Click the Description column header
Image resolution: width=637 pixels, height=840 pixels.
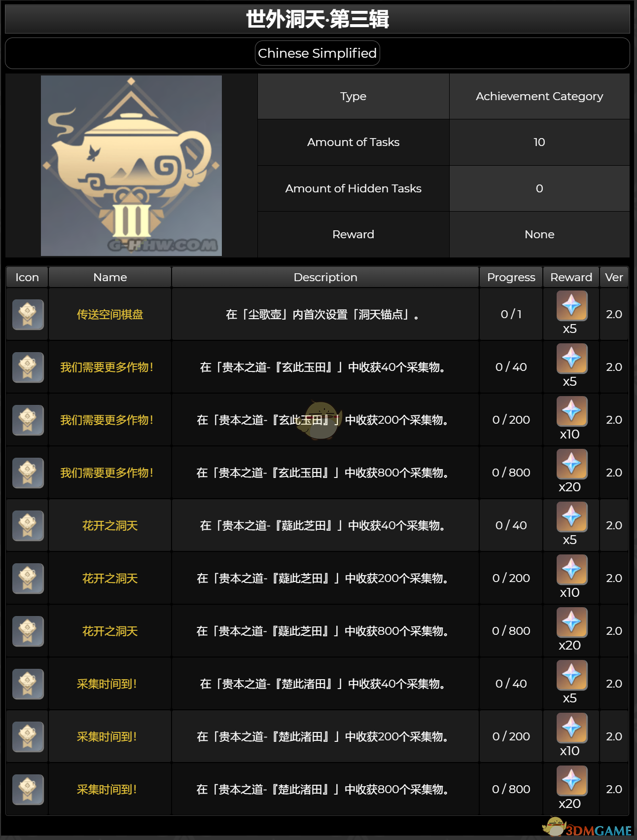click(x=325, y=277)
